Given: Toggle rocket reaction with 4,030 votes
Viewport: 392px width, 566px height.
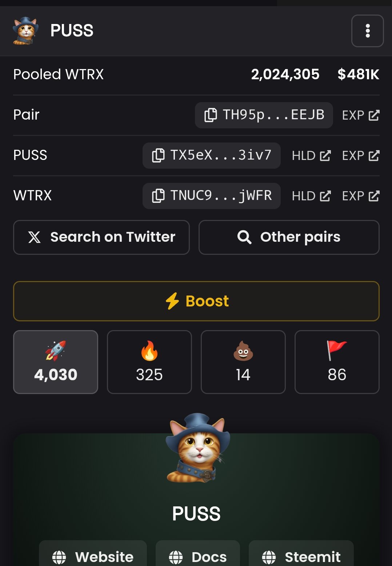Looking at the screenshot, I should point(56,362).
